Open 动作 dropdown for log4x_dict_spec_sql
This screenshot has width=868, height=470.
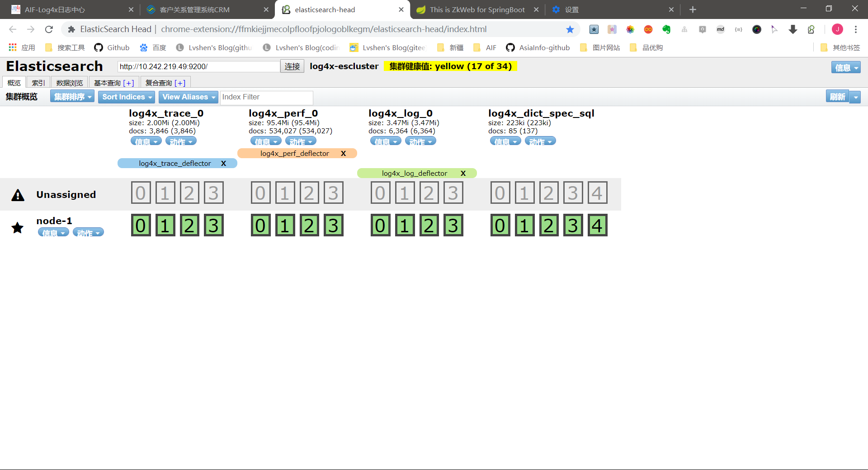540,141
